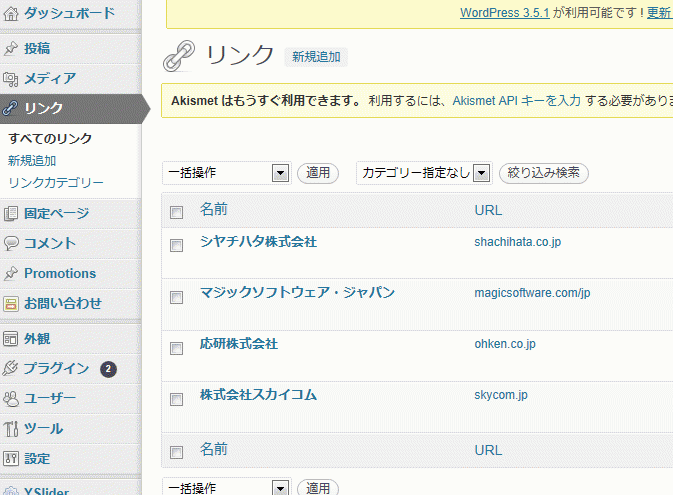This screenshot has width=673, height=495.
Task: Click the appearance icon beside 外観
Action: point(11,339)
